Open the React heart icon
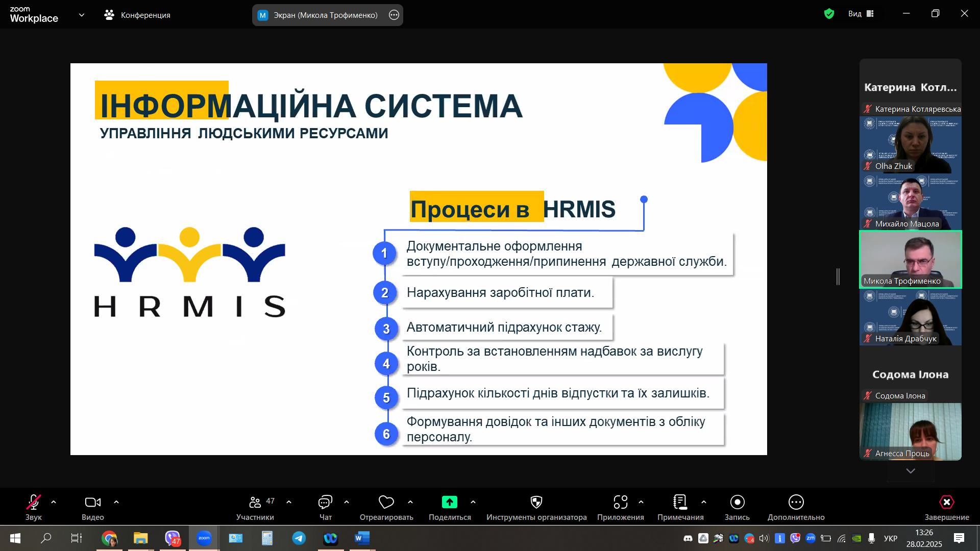 pos(386,503)
